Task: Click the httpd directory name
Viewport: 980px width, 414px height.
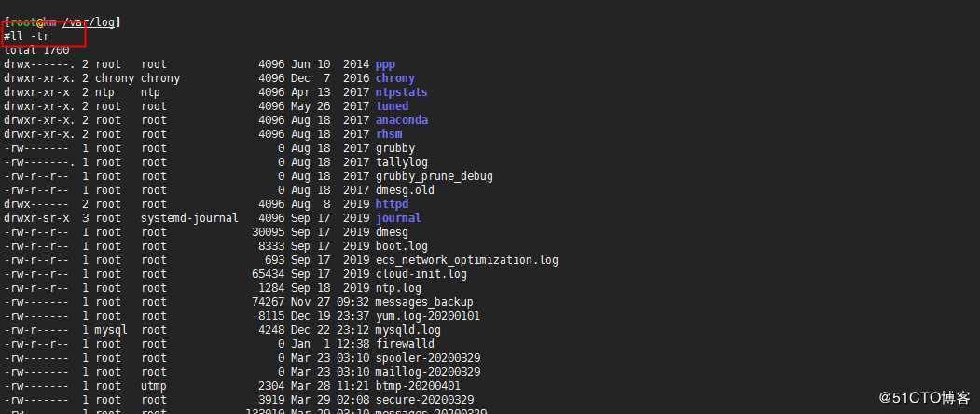Action: coord(392,204)
